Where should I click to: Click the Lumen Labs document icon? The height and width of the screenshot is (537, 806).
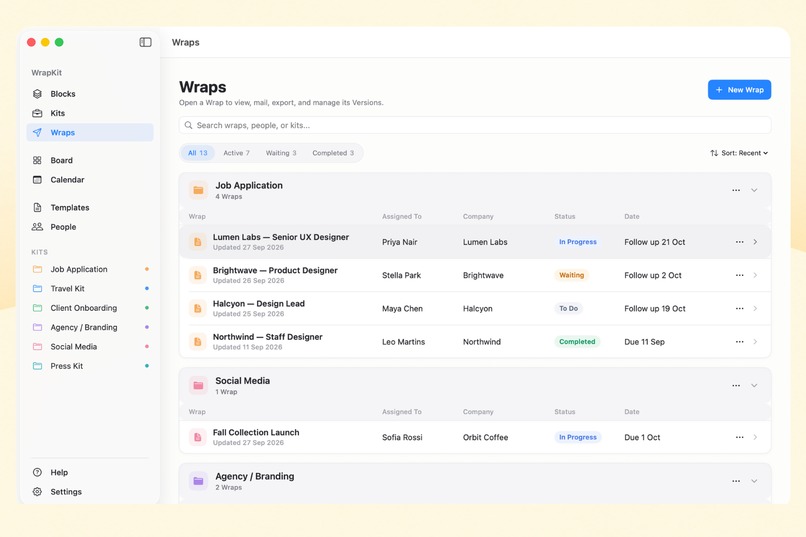(197, 242)
